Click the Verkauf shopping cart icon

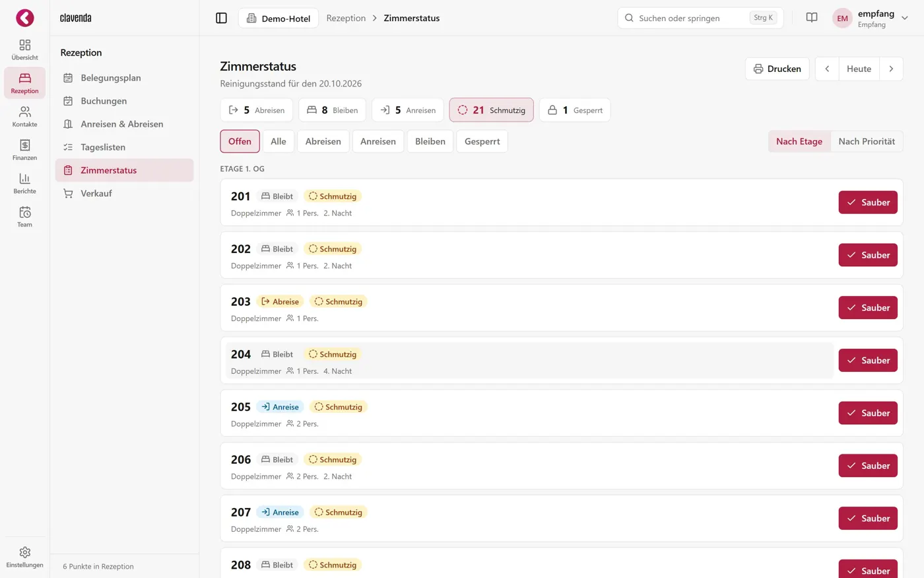click(68, 194)
